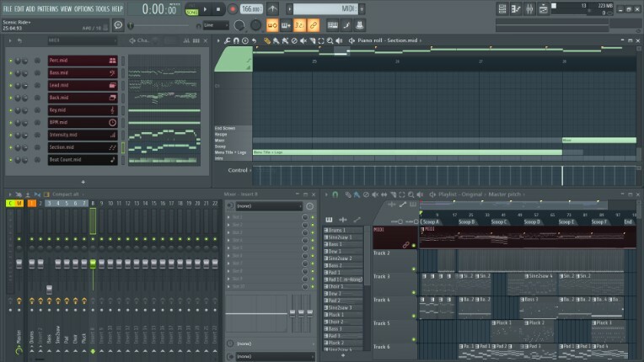The width and height of the screenshot is (644, 362).
Task: Toggle the typing keyboard to piano icon
Action: [x=333, y=25]
